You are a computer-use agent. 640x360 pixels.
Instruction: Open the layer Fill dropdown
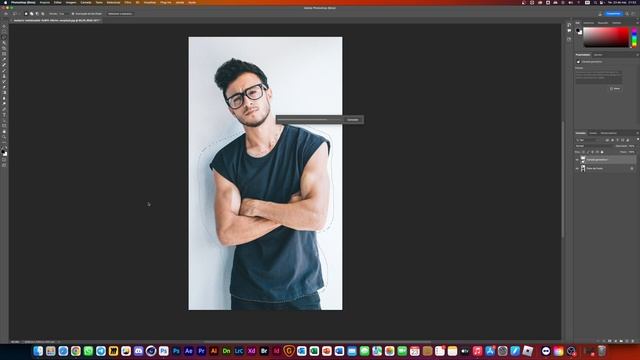632,152
